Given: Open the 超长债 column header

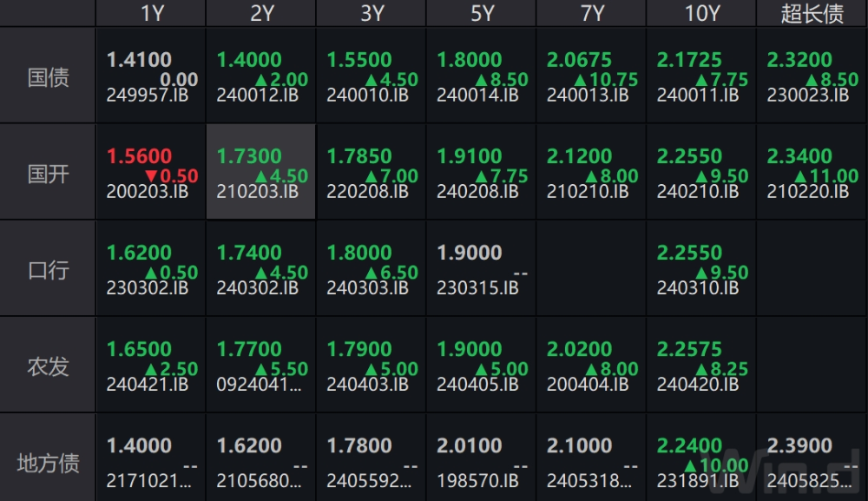Looking at the screenshot, I should pos(812,13).
